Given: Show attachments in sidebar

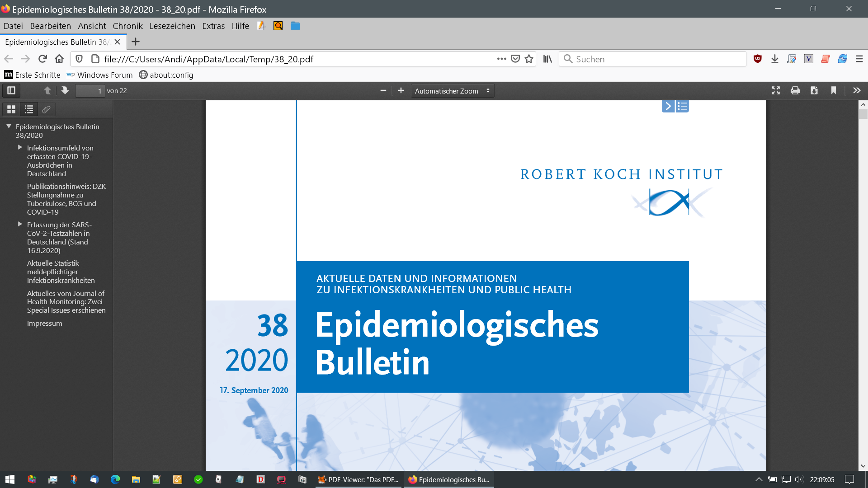Looking at the screenshot, I should tap(46, 109).
